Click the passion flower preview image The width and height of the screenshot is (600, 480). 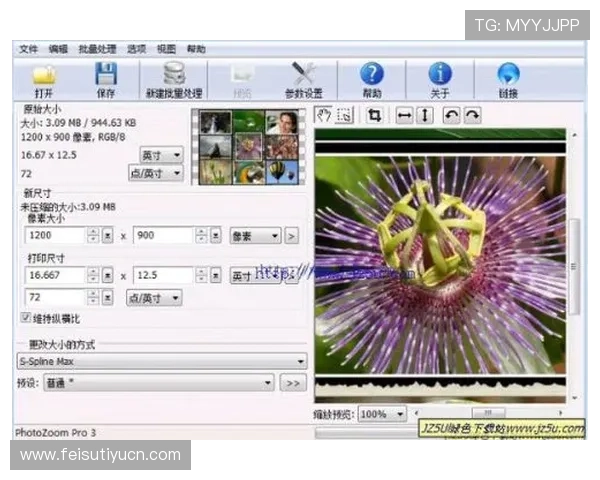click(x=440, y=264)
